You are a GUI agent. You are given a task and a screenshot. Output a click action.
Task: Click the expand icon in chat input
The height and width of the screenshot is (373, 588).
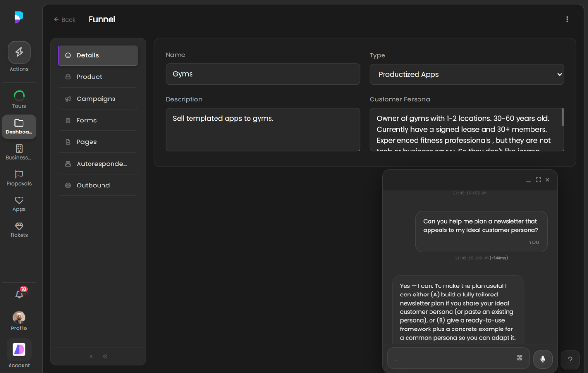click(x=520, y=358)
